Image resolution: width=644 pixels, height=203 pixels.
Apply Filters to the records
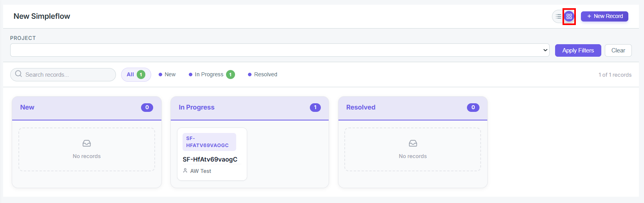click(x=578, y=50)
